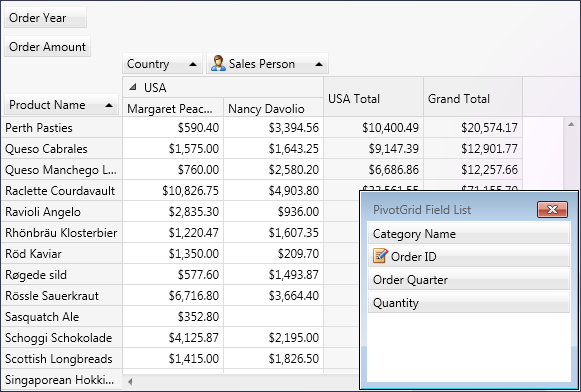
Task: Click the Country column field header
Action: pos(162,64)
